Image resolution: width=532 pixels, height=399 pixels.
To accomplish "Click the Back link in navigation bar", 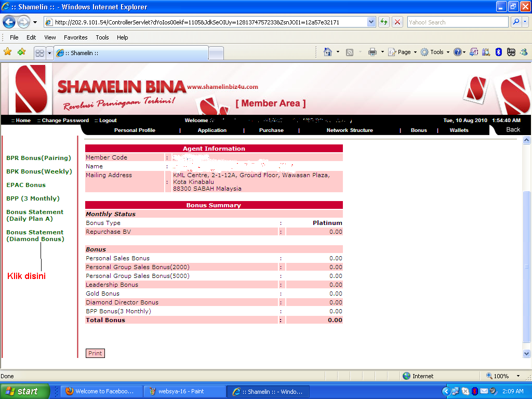I will tap(513, 129).
